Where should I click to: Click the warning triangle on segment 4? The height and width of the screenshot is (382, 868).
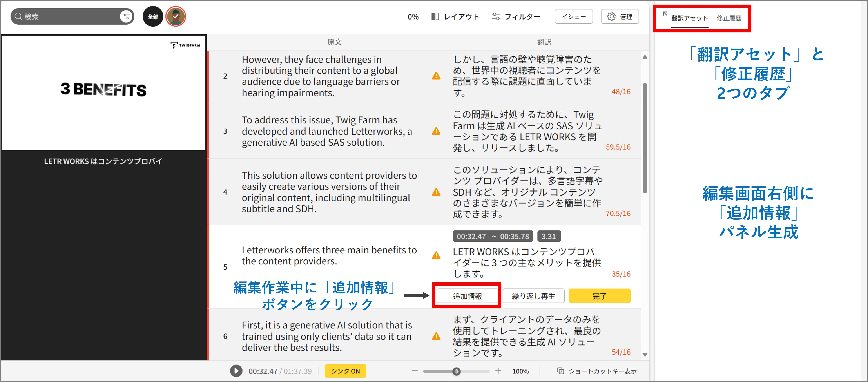coord(436,192)
